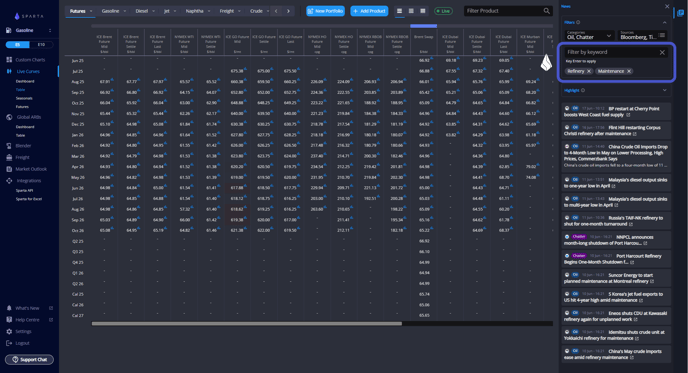Viewport: 688px width, 373px height.
Task: Click the Filters info icon
Action: (578, 22)
